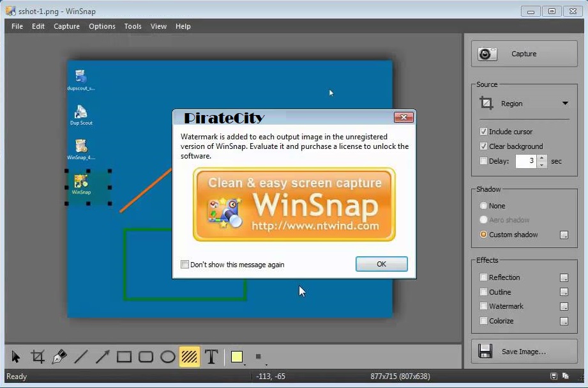Click the camera Capture button

524,54
